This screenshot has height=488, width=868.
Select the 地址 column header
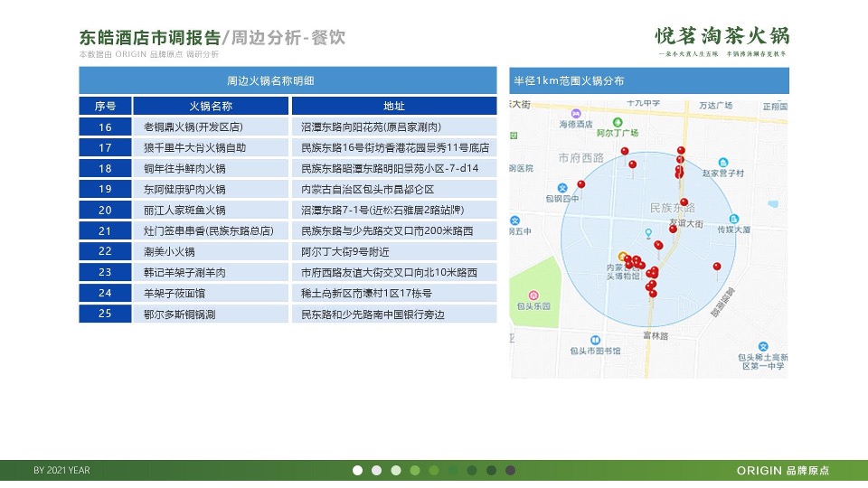(x=394, y=106)
